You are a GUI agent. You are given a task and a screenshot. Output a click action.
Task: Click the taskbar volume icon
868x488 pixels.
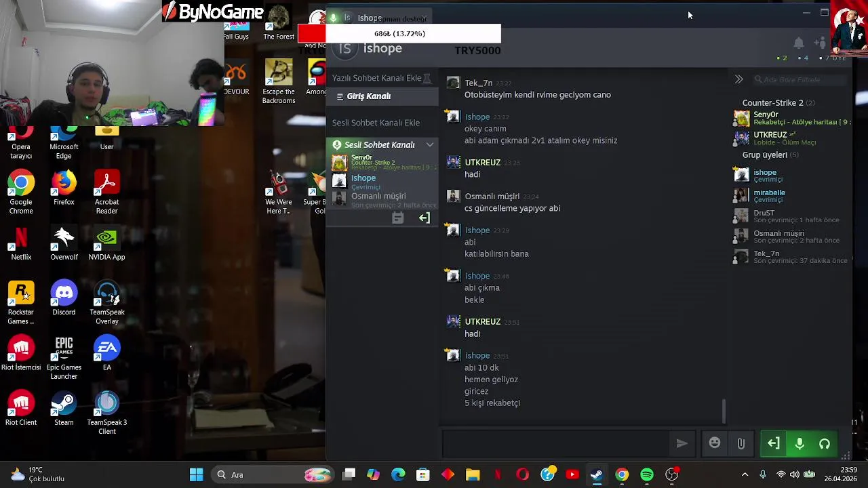(794, 474)
